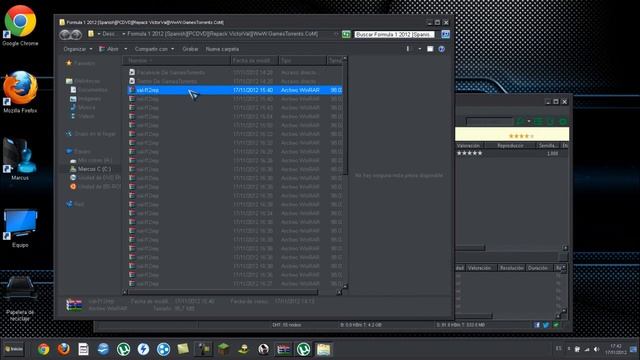
Task: Open the Documentos library
Action: click(x=89, y=90)
